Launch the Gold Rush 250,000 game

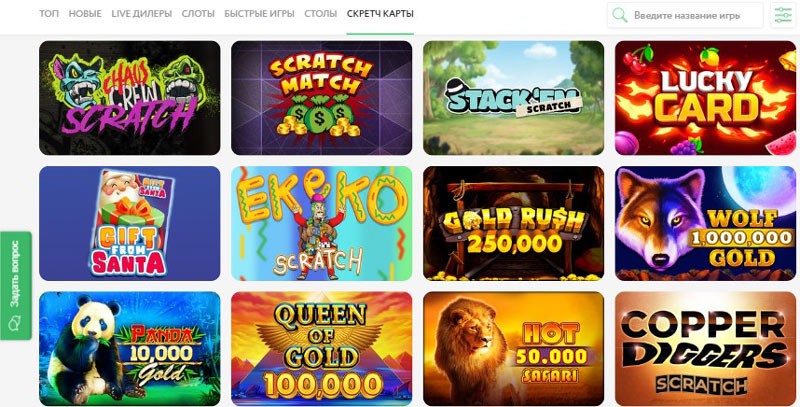tap(513, 223)
